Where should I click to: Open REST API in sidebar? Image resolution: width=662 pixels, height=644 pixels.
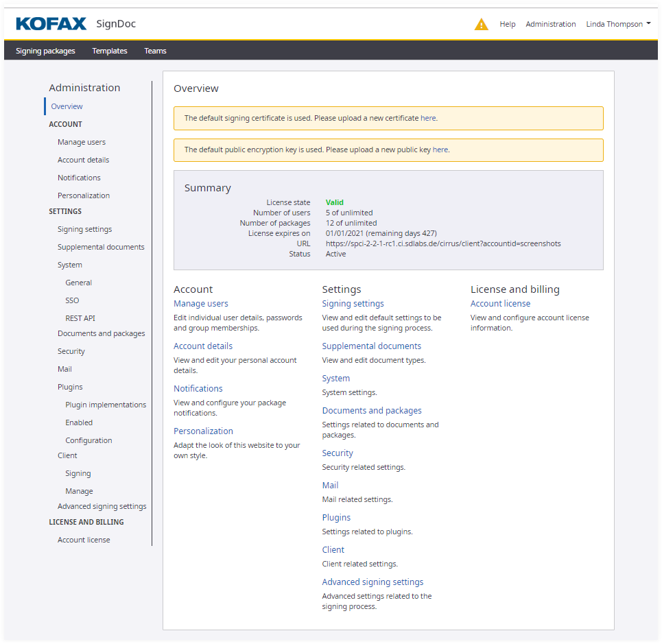(80, 318)
